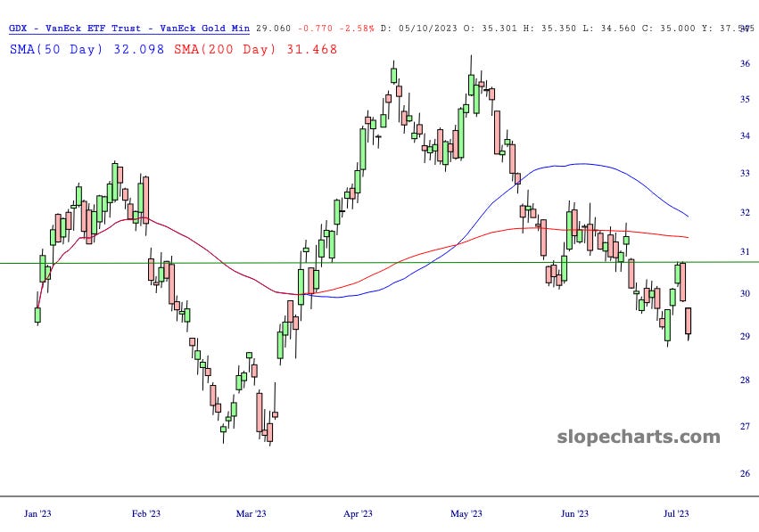Click the open value O: 35.301
759x532 pixels.
click(491, 28)
